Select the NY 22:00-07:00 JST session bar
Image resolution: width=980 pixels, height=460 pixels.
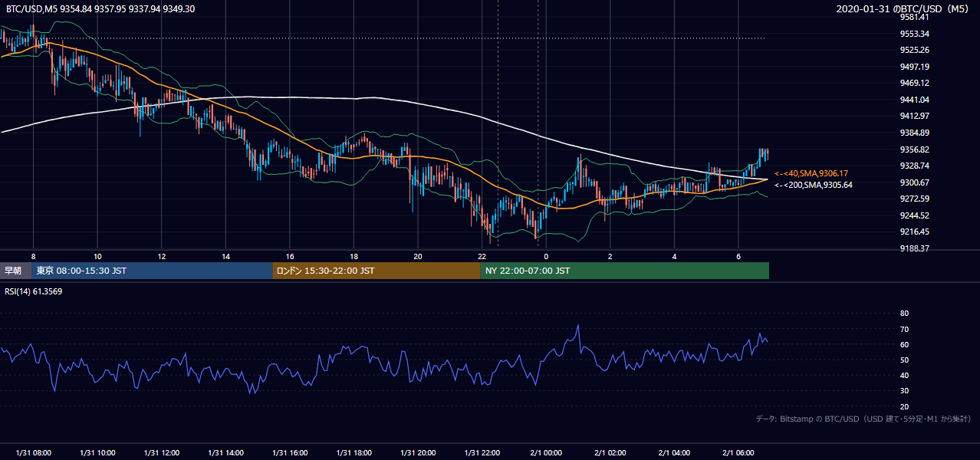[x=625, y=271]
